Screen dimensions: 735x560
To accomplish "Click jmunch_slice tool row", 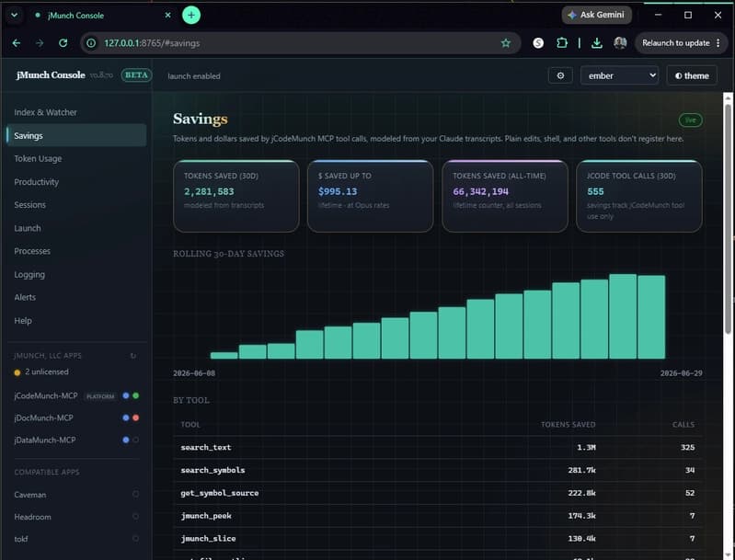I will pos(437,539).
